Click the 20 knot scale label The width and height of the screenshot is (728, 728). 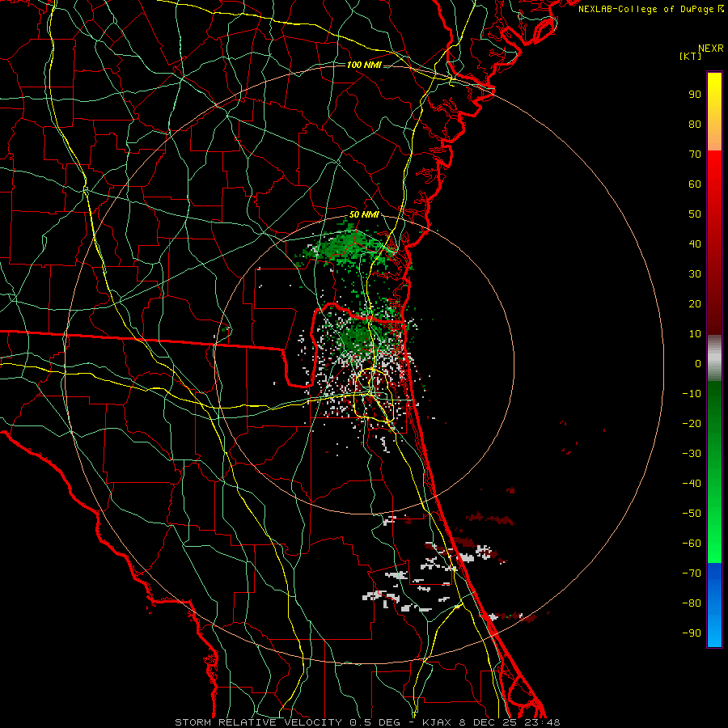695,303
